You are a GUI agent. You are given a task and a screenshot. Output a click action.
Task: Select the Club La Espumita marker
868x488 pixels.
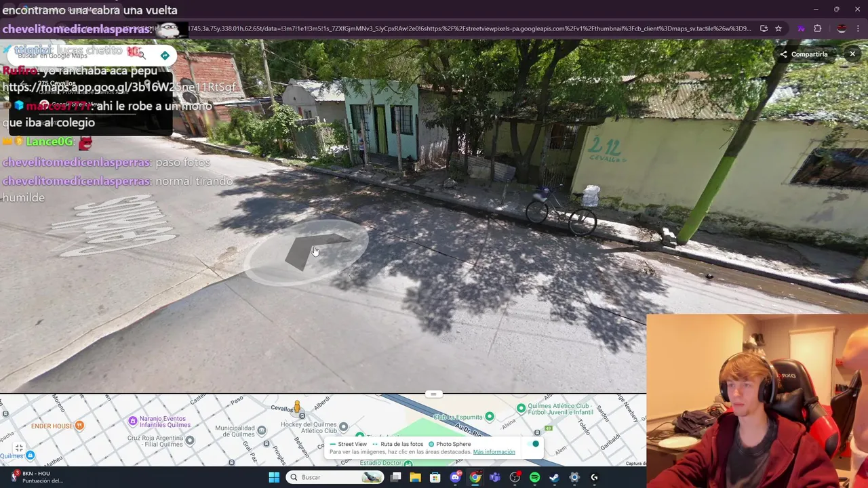(490, 416)
